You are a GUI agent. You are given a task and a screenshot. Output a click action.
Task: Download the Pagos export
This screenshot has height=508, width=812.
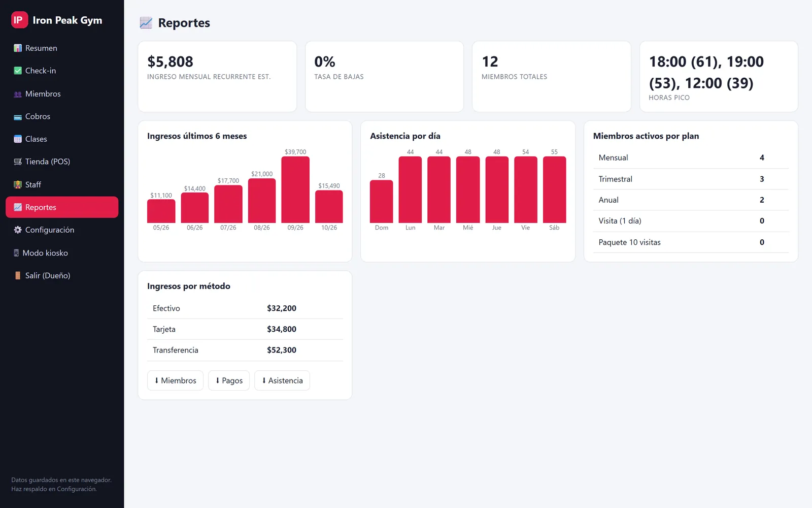[229, 380]
